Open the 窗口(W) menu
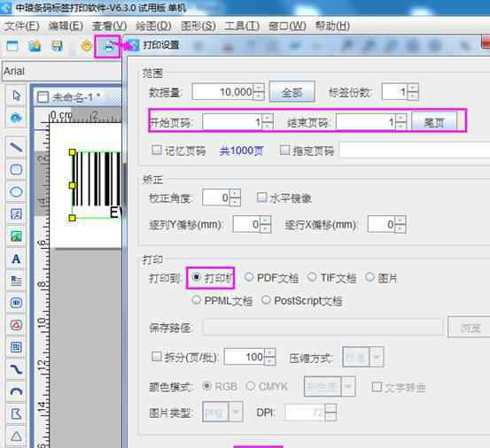The height and width of the screenshot is (448, 490). click(287, 27)
